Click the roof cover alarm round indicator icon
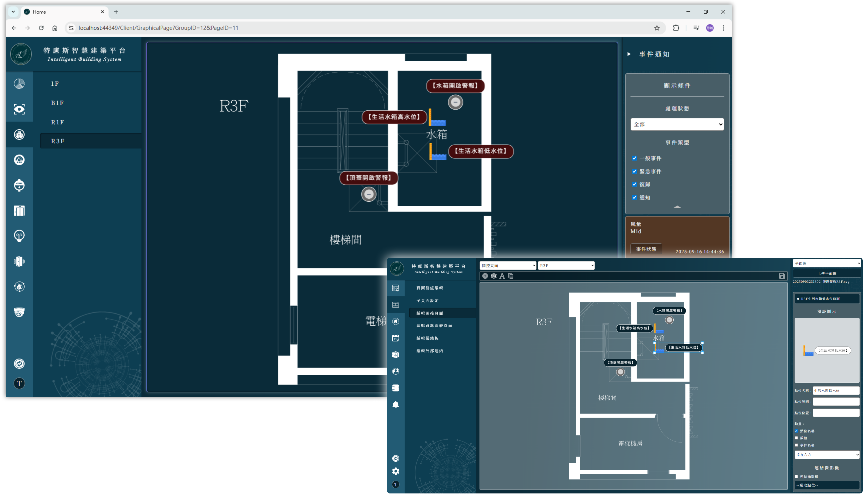 click(x=369, y=194)
